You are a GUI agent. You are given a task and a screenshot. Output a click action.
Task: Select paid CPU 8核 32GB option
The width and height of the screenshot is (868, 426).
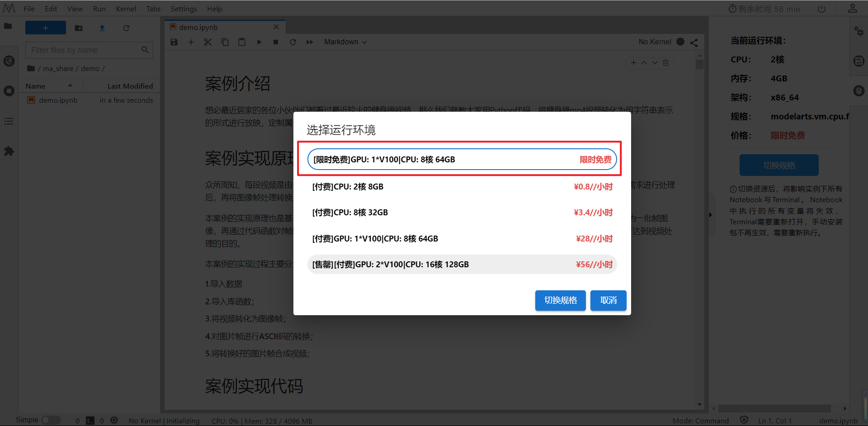pos(462,213)
